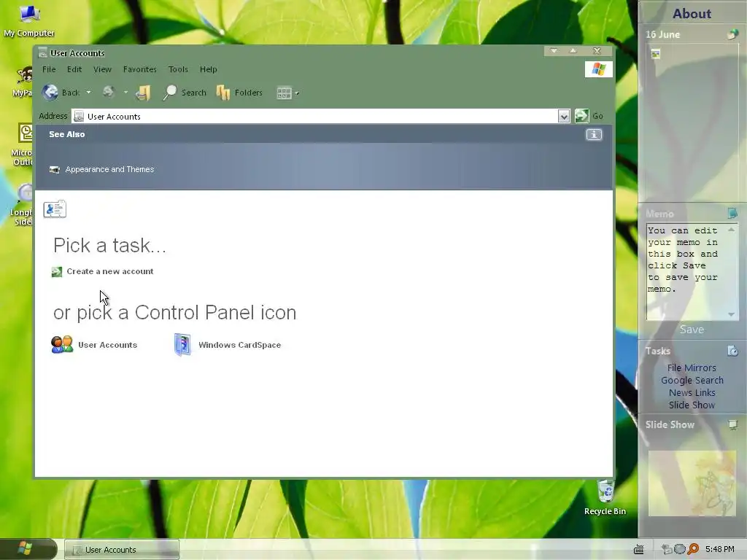Click the memo scrollbar up arrow
The width and height of the screenshot is (747, 560).
(x=731, y=230)
